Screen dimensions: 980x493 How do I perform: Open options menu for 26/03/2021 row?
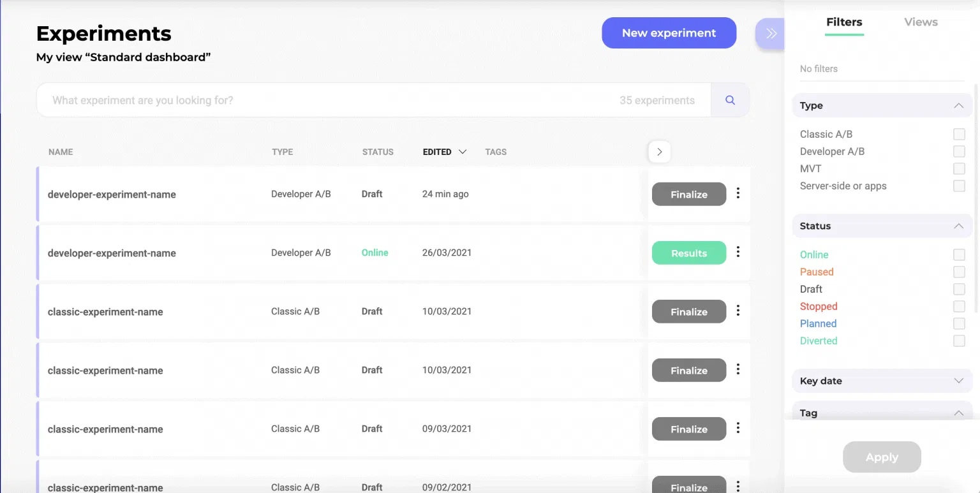pyautogui.click(x=738, y=252)
